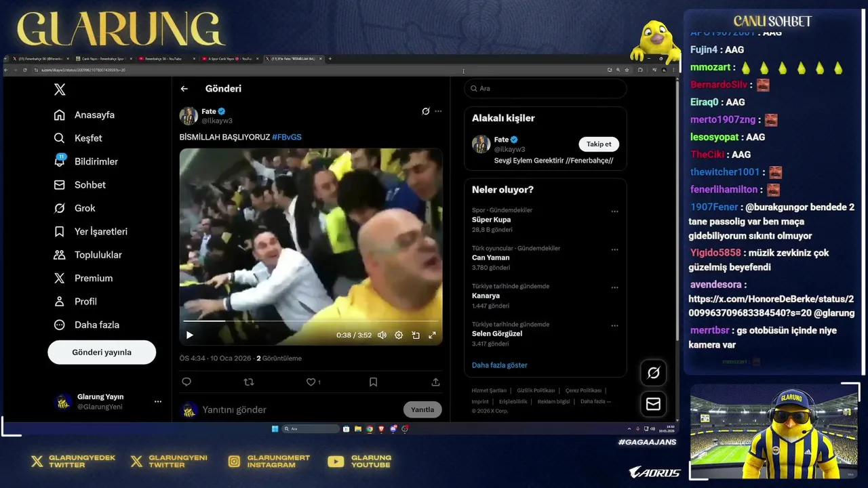Open the Can Yaman trend
Screen dimensions: 868x488
click(491, 258)
